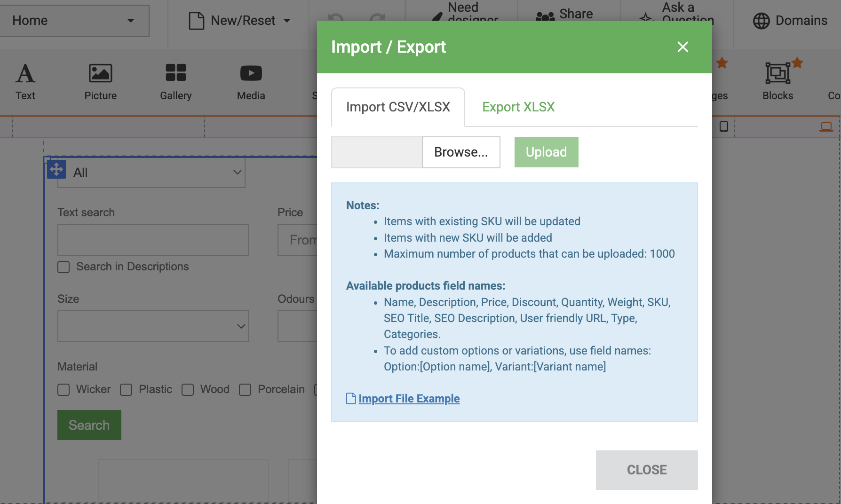Viewport: 841px width, 504px height.
Task: Switch to the Export XLSX tab
Action: (518, 107)
